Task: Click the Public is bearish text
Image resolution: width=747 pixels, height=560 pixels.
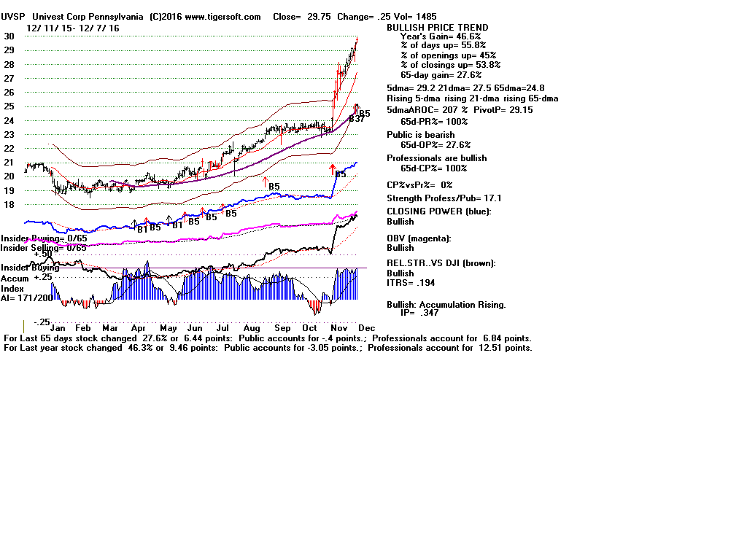Action: 420,135
